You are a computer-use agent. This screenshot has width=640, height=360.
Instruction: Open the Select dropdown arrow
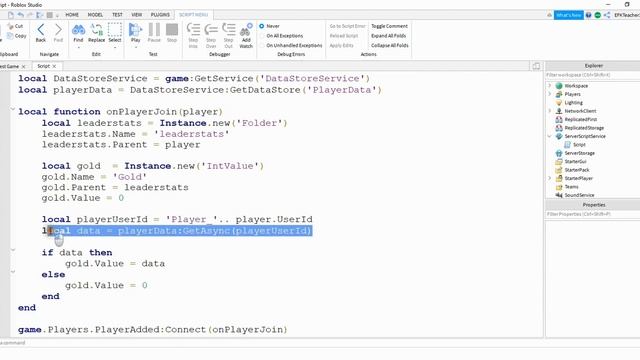click(115, 47)
